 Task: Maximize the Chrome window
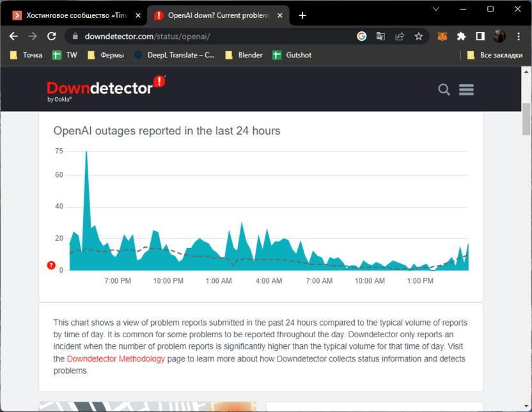[x=490, y=9]
